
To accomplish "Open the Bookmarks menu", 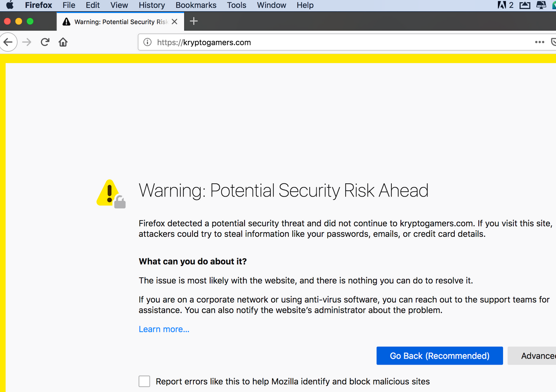I will coord(196,5).
